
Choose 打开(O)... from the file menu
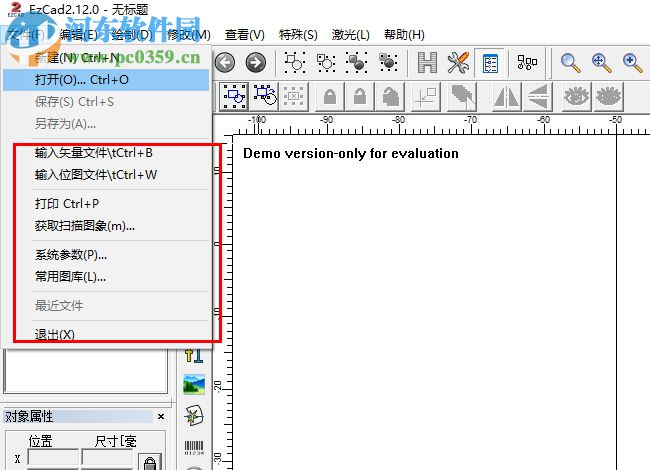click(106, 80)
